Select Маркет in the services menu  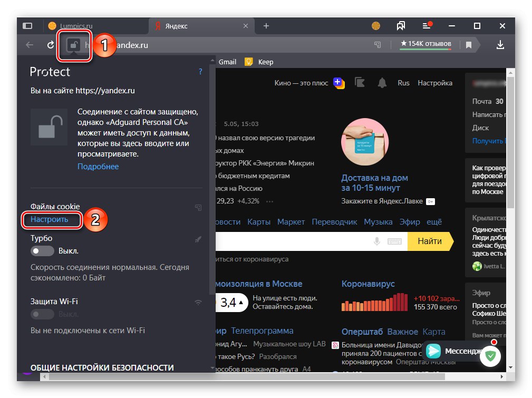[x=291, y=222]
